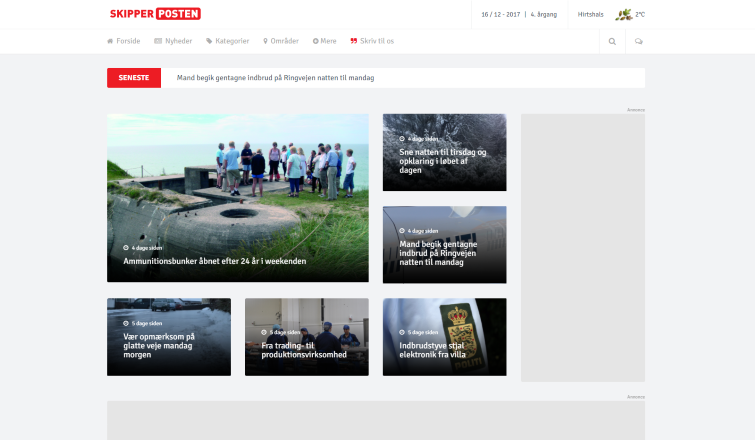Click clock icon on Fra trading article
The width and height of the screenshot is (755, 440).
(x=264, y=332)
